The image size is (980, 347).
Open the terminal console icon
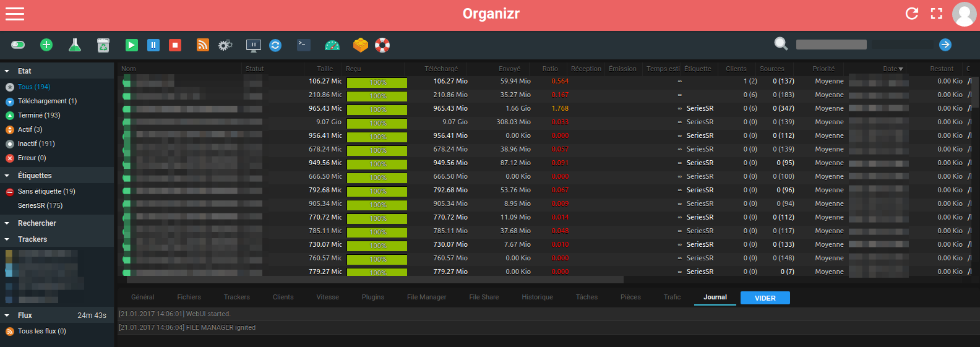(304, 45)
